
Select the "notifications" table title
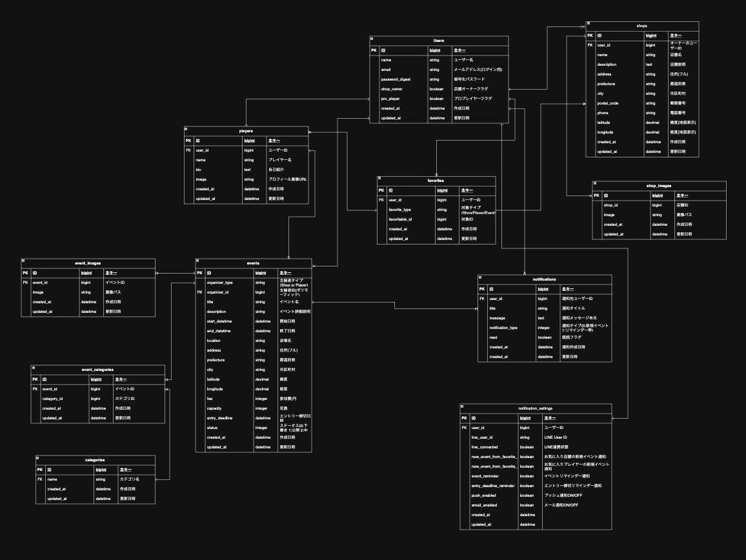544,280
